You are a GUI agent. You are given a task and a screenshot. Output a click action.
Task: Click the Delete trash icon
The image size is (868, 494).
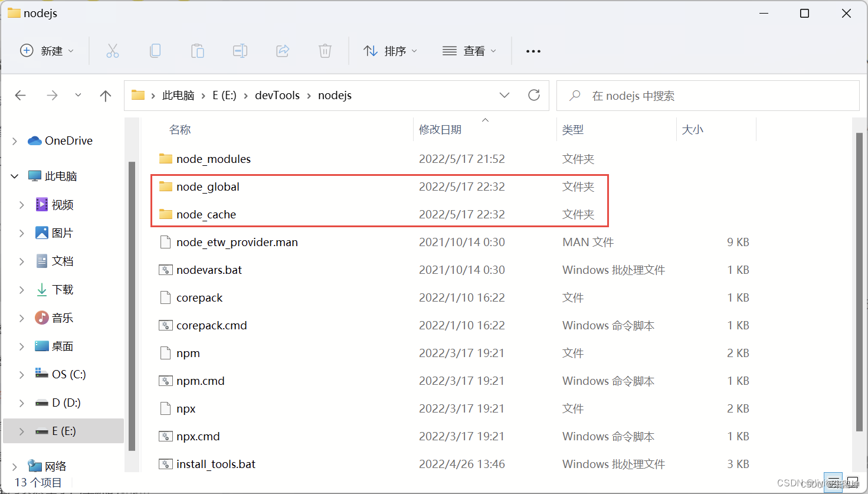325,51
